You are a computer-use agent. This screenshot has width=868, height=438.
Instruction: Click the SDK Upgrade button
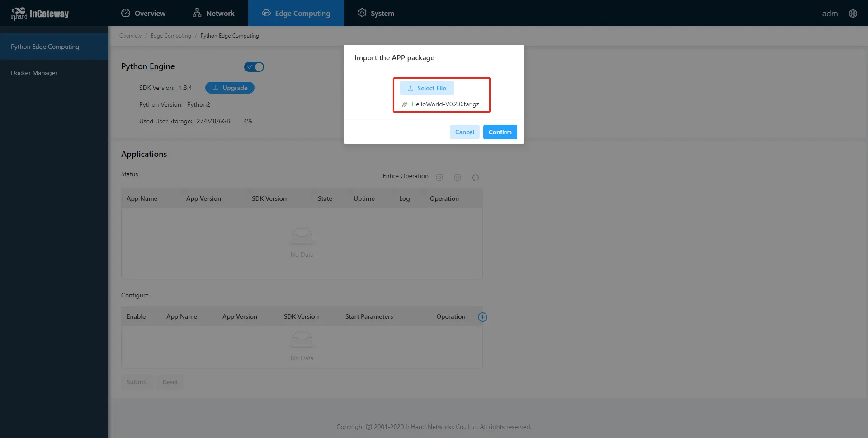click(x=230, y=88)
